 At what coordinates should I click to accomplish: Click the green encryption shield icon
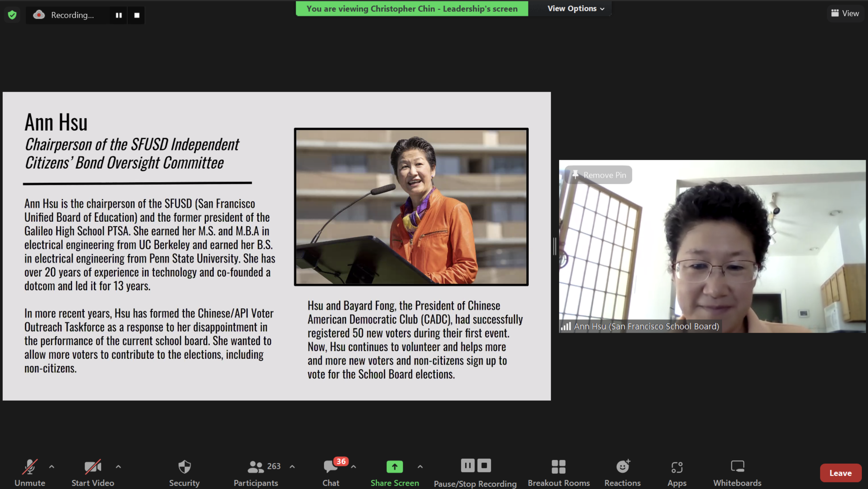[12, 15]
